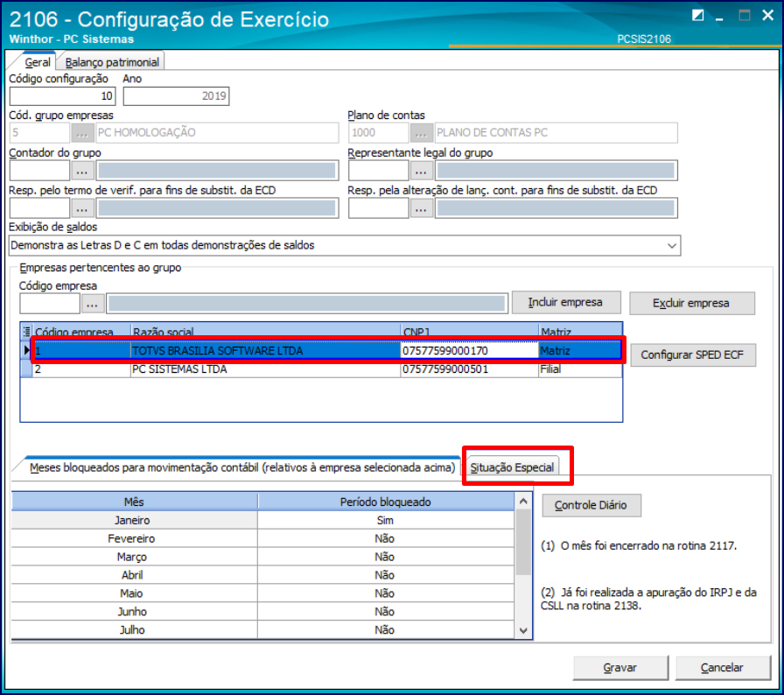Switch to the Balanço patrimonial tab
Viewport: 784px width, 695px height.
pos(112,62)
